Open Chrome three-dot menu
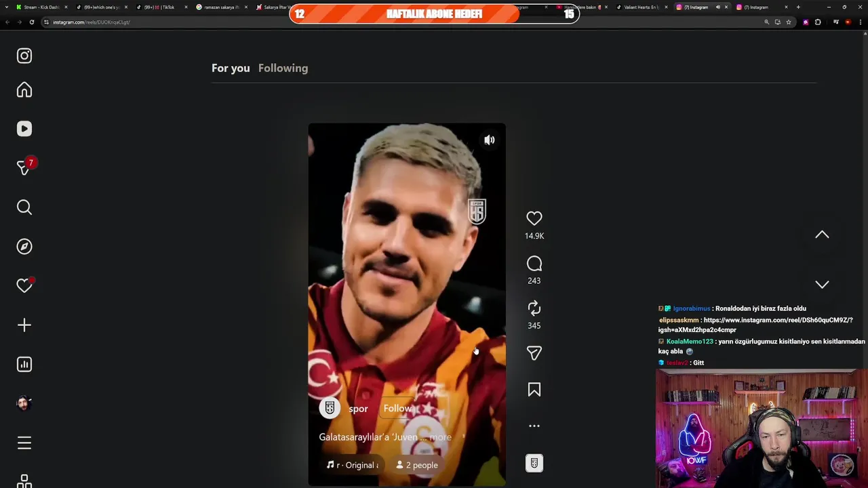Viewport: 868px width, 488px height. tap(861, 22)
